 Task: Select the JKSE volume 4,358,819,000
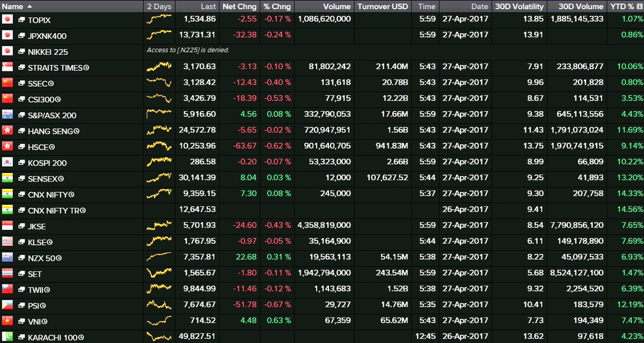pyautogui.click(x=324, y=225)
